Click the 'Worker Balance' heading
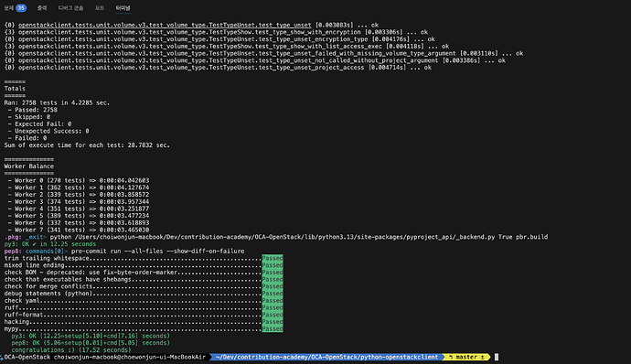The width and height of the screenshot is (631, 364). coord(29,166)
